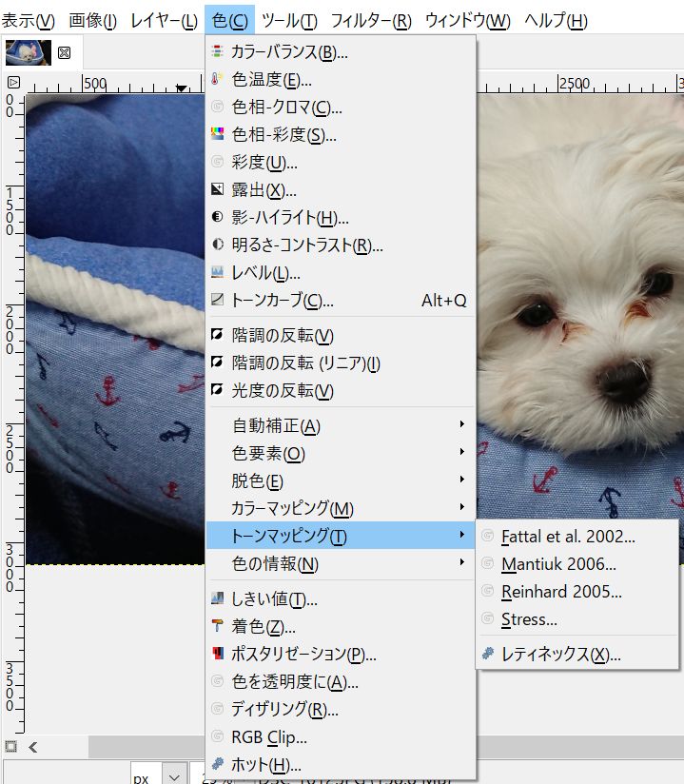This screenshot has height=784, width=684.
Task: Open the フィルター(R) Filters menu
Action: tap(371, 21)
